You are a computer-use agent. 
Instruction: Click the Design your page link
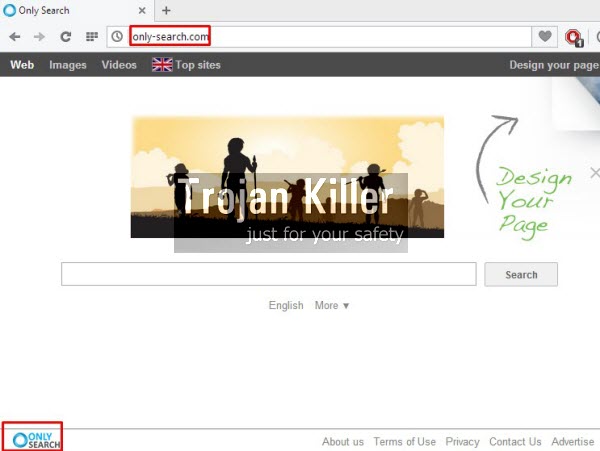553,65
